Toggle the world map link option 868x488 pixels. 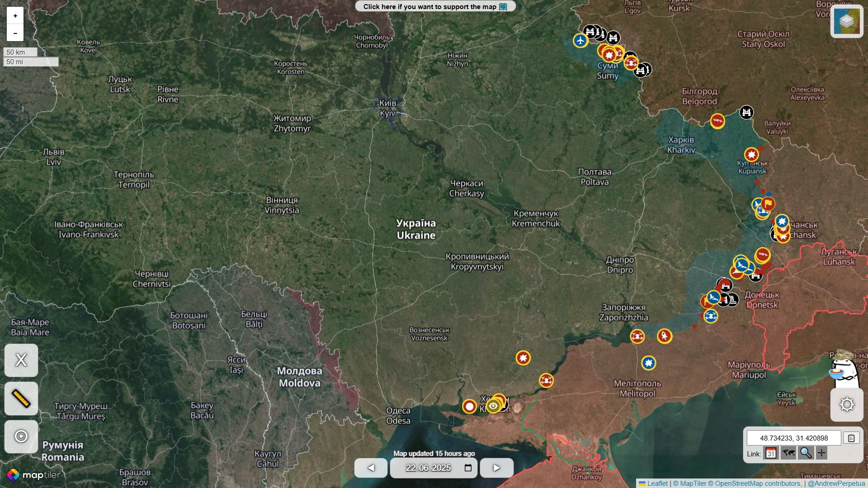[788, 453]
